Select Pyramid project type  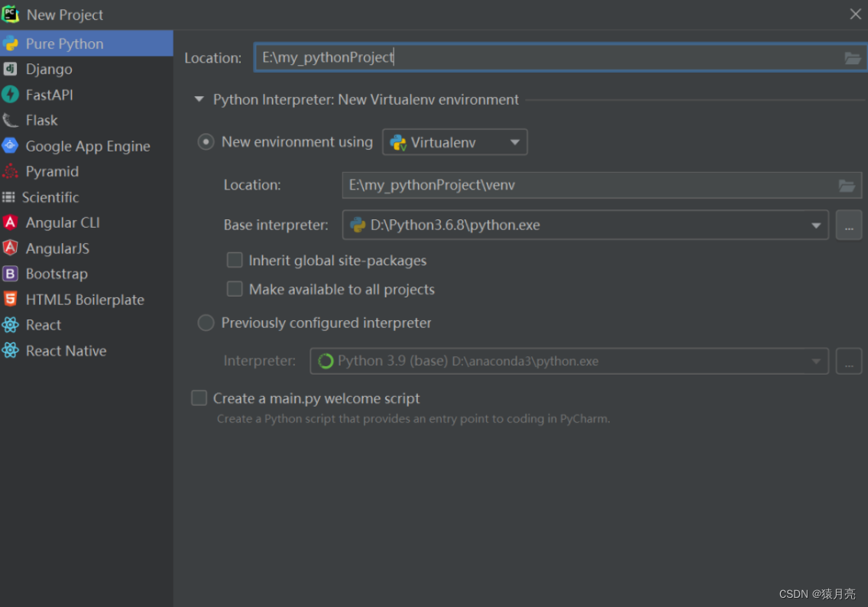(x=86, y=171)
